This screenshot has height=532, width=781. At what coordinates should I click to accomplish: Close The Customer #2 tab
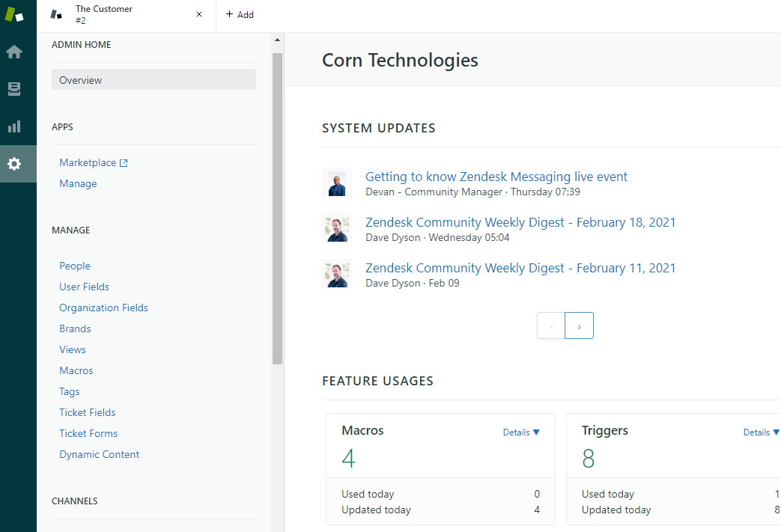pos(199,14)
